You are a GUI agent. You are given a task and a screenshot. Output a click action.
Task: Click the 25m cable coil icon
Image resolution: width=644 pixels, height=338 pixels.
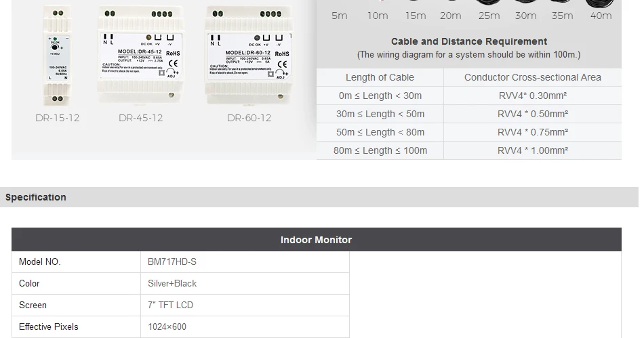click(x=489, y=3)
